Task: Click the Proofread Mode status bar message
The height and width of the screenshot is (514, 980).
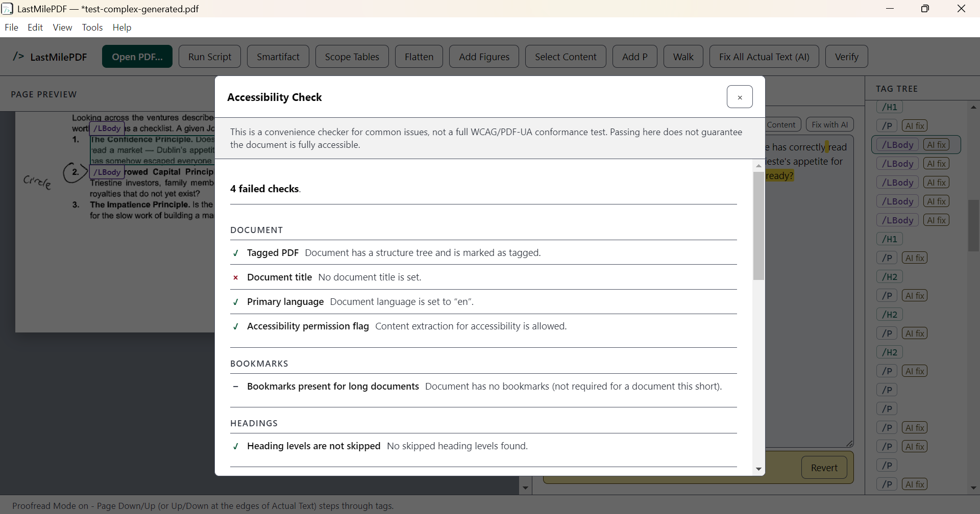Action: pos(203,506)
